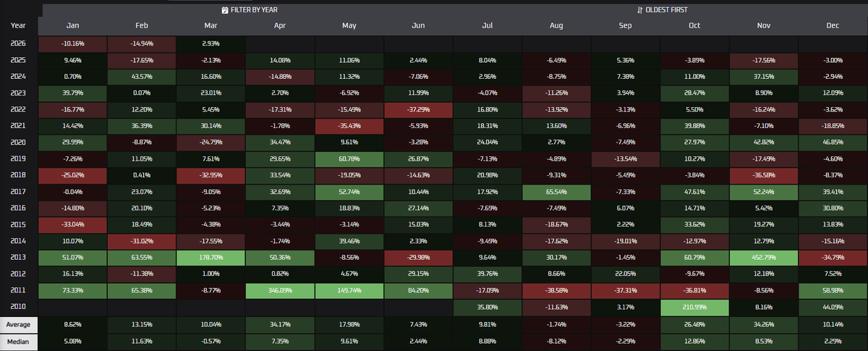The image size is (868, 351).
Task: Select the Year column header
Action: coord(18,25)
